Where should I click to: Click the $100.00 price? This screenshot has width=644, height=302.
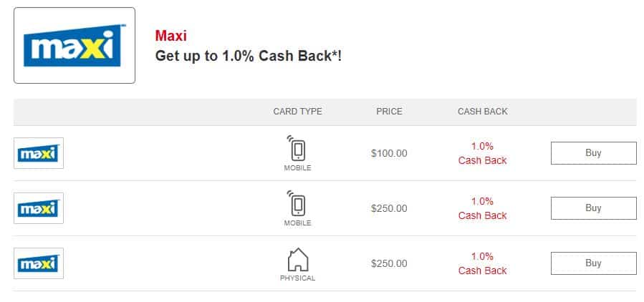point(389,153)
